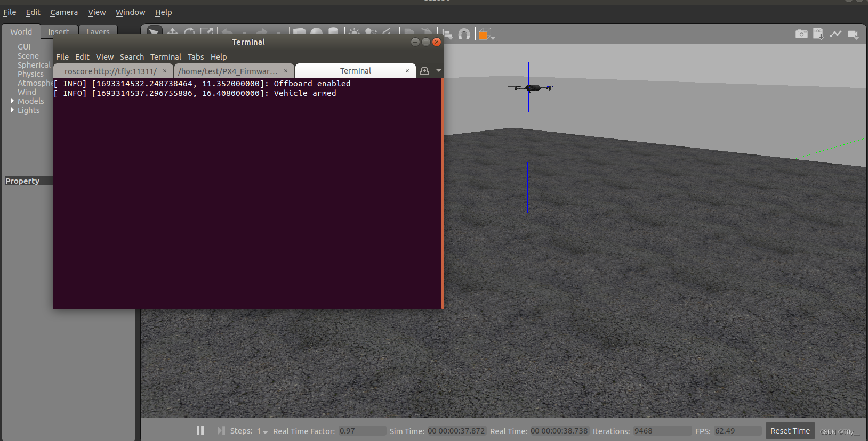The width and height of the screenshot is (868, 441).
Task: Close the roscore terminal tab
Action: [165, 71]
